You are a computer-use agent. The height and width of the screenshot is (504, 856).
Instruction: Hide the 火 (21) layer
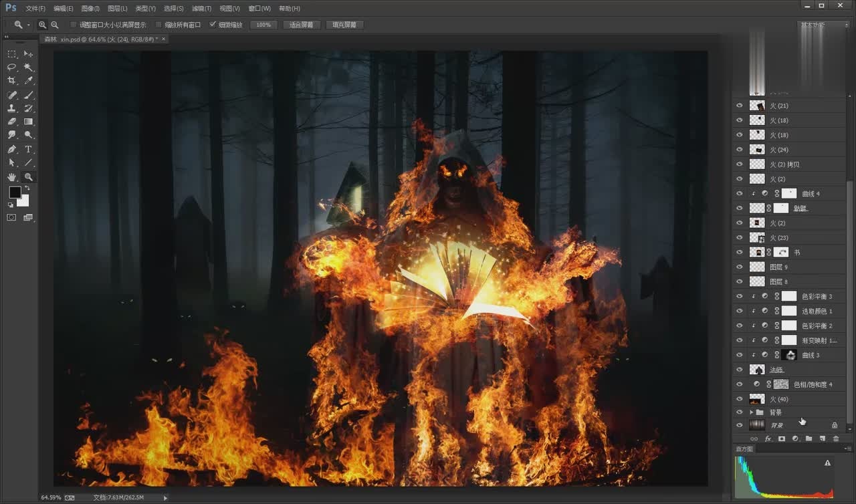(739, 106)
